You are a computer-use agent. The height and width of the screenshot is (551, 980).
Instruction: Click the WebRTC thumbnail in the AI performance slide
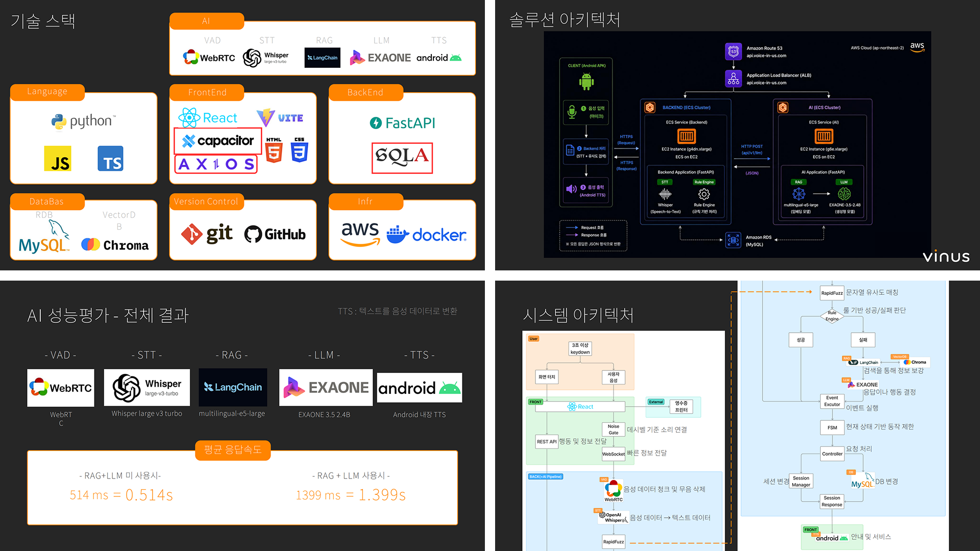(61, 388)
